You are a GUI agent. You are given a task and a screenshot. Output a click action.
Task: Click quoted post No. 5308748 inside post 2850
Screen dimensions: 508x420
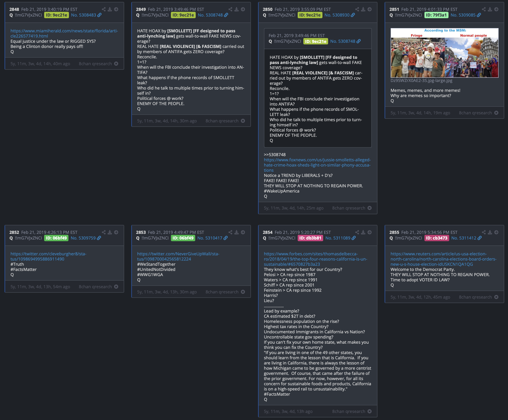click(x=343, y=41)
